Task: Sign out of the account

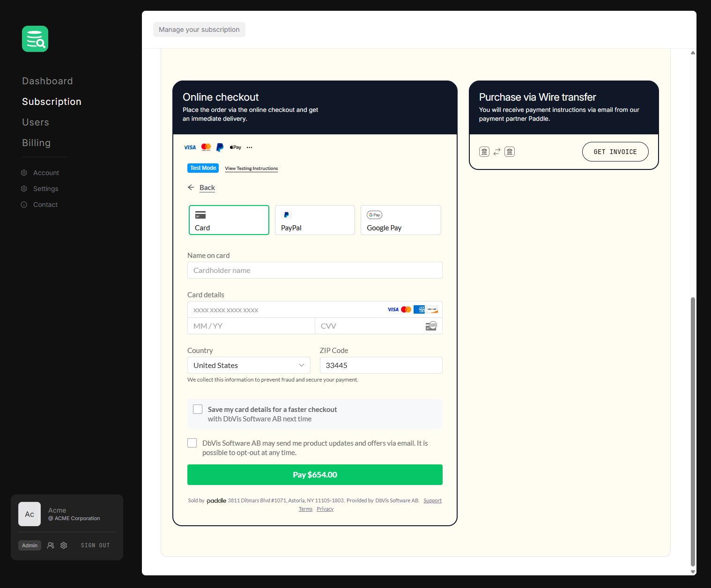Action: [95, 545]
